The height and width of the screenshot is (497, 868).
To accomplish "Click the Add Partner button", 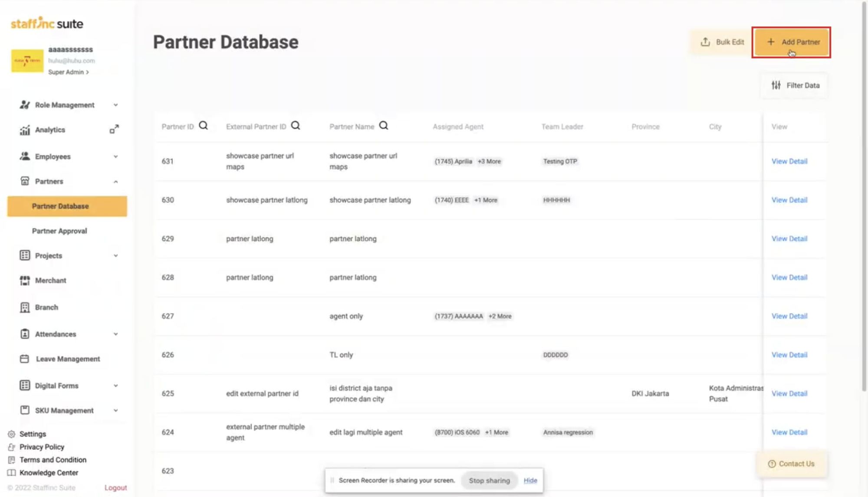I will pos(791,42).
